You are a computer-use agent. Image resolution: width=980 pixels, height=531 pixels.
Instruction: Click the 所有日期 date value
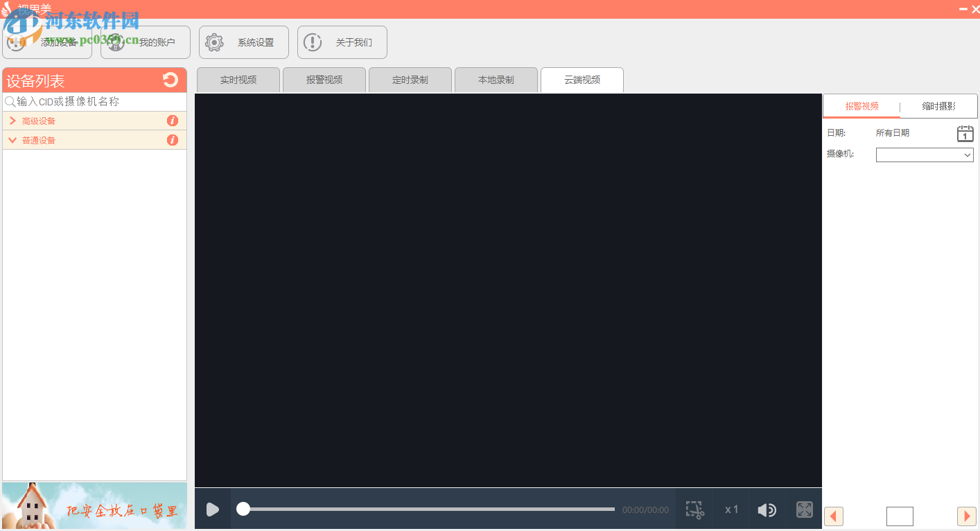(x=893, y=133)
